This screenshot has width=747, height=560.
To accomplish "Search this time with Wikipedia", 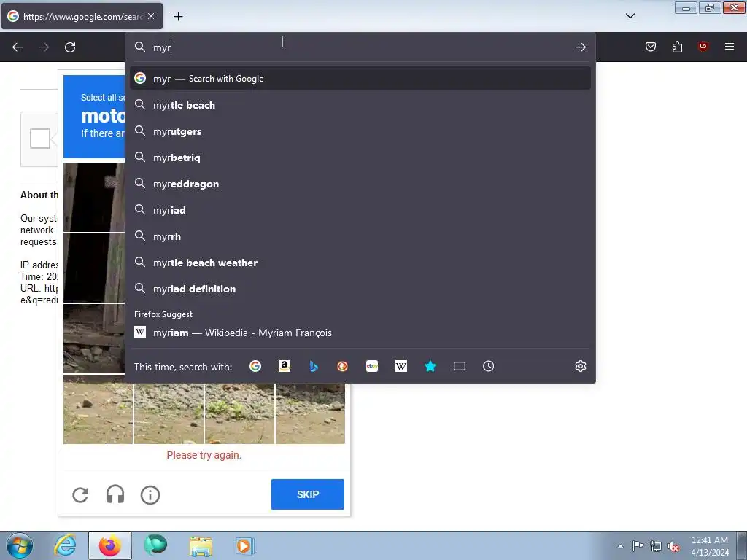I will click(x=401, y=366).
